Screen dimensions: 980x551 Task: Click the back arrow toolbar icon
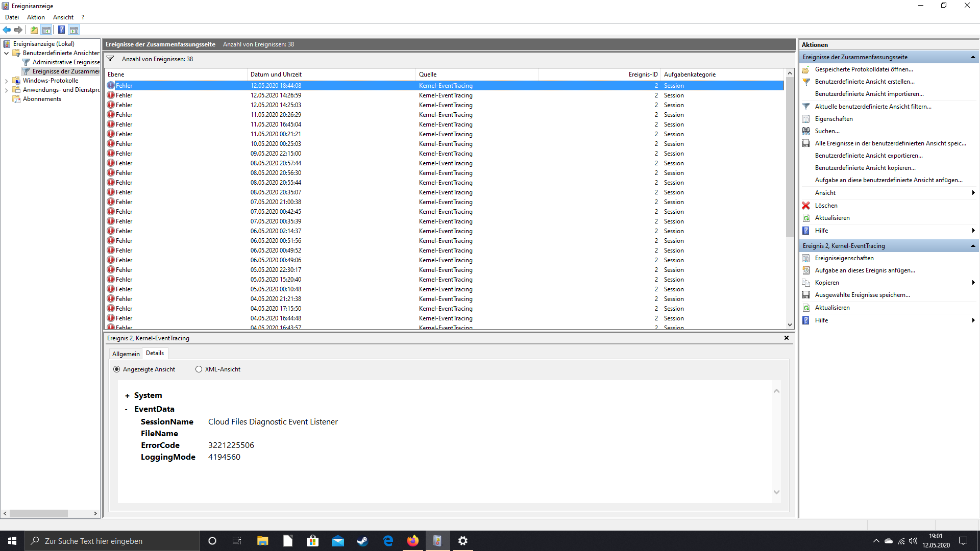7,30
